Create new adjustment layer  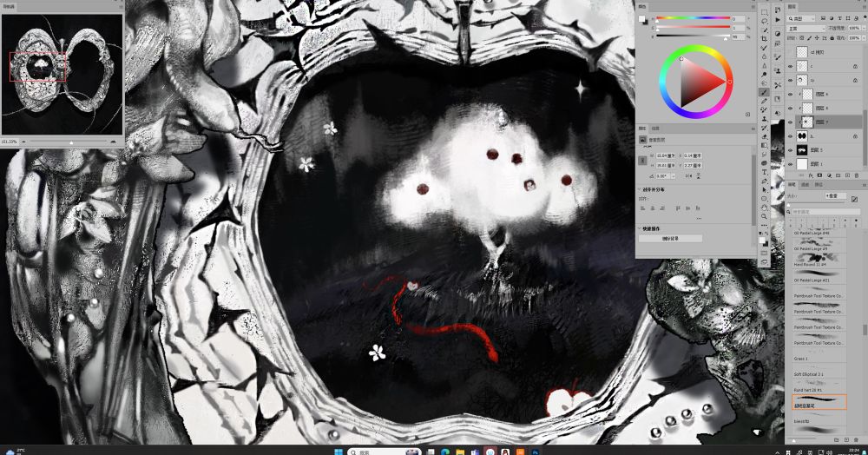tap(829, 175)
